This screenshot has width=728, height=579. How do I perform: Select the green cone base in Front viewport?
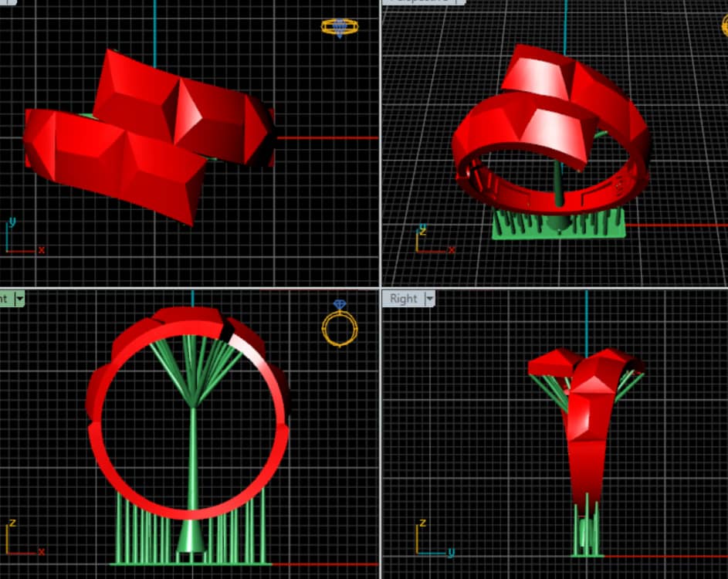click(x=192, y=538)
